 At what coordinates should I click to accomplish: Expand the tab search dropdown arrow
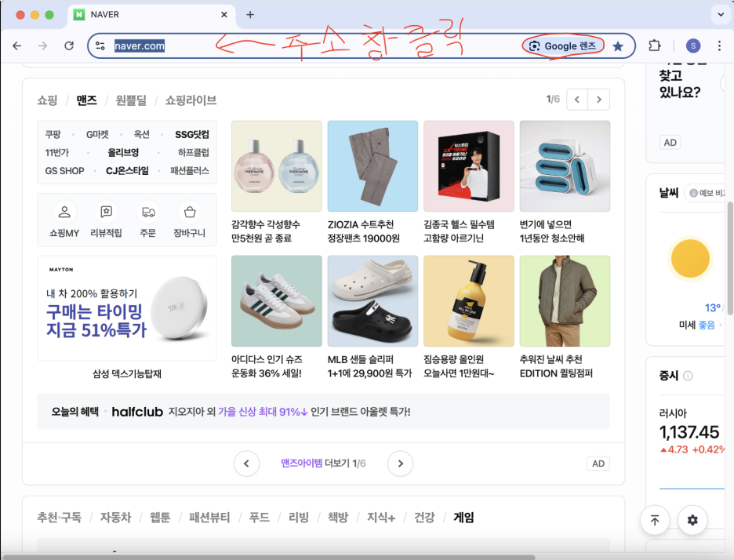point(721,15)
